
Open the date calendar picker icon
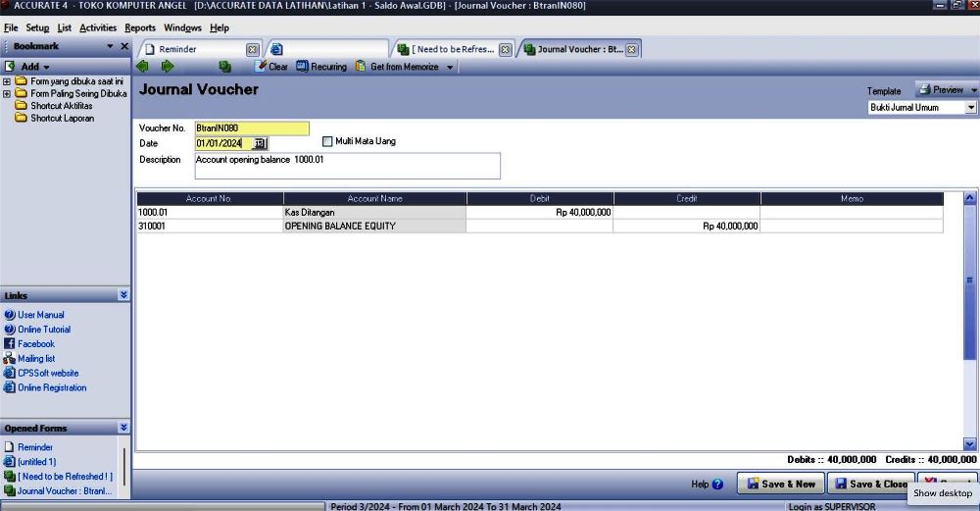(259, 143)
